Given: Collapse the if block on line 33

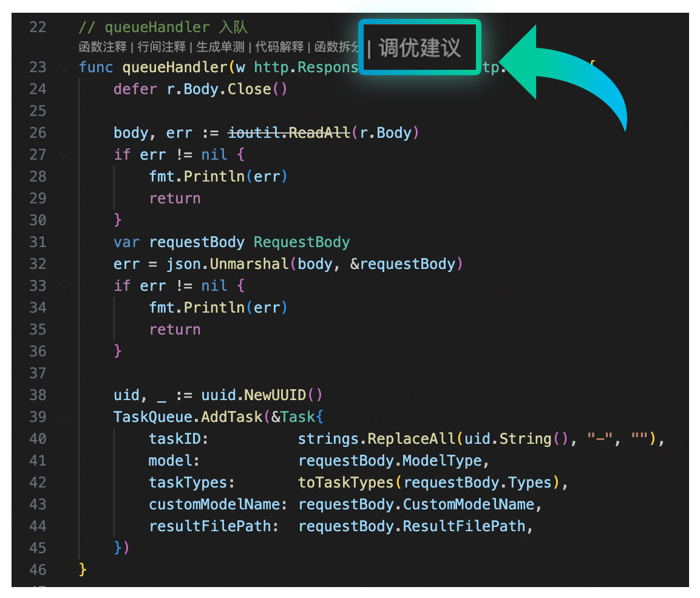Looking at the screenshot, I should 64,286.
